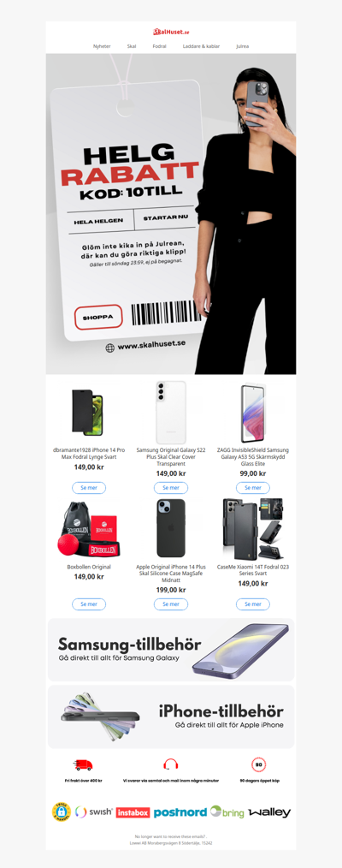Click the instabox logo
Screen dimensions: 342x868
coord(133,812)
